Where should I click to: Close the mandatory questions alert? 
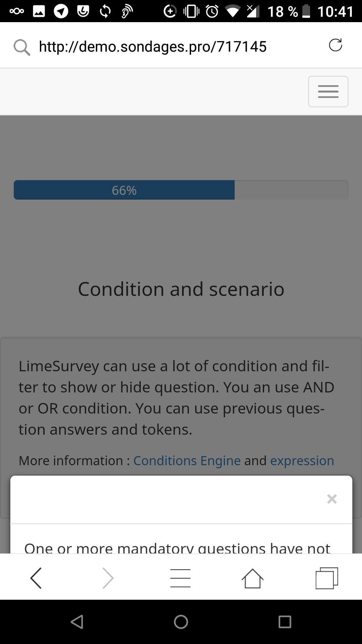pyautogui.click(x=332, y=499)
